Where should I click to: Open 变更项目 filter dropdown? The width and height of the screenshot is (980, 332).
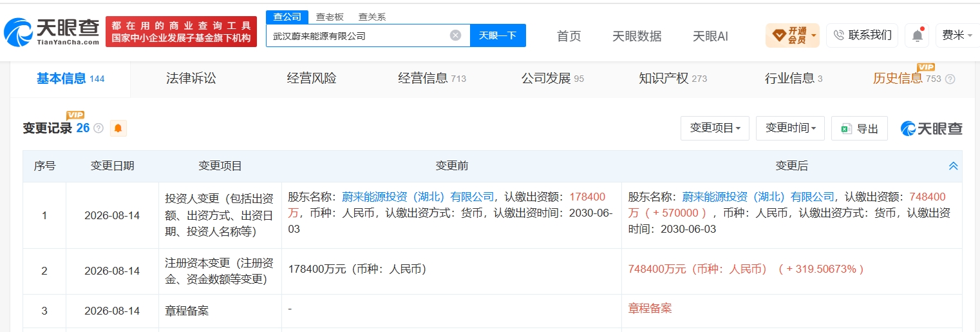(x=715, y=128)
